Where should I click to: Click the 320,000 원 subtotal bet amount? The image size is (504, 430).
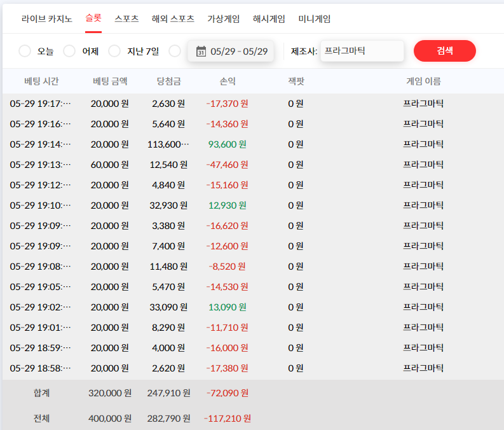[x=110, y=392]
